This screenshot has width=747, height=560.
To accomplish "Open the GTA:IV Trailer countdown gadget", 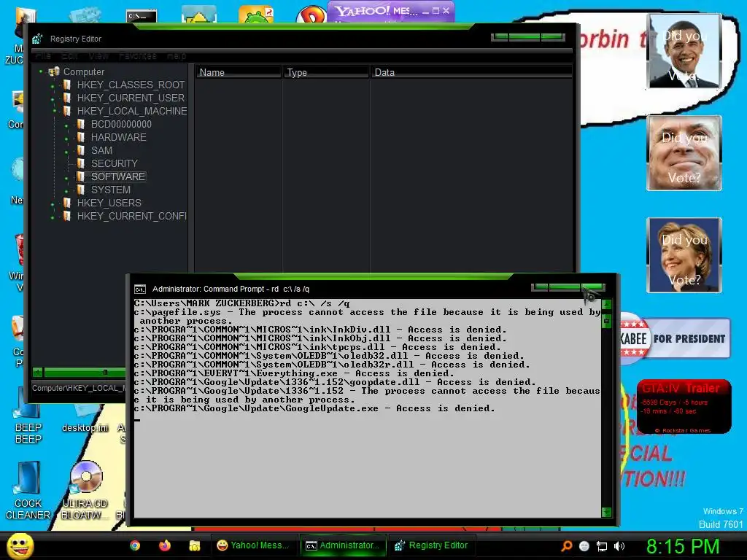I will [684, 407].
